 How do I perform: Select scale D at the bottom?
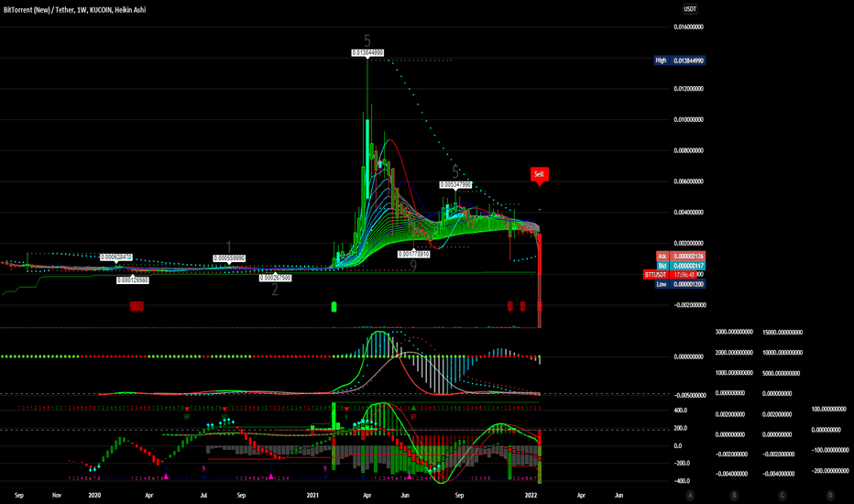(830, 495)
